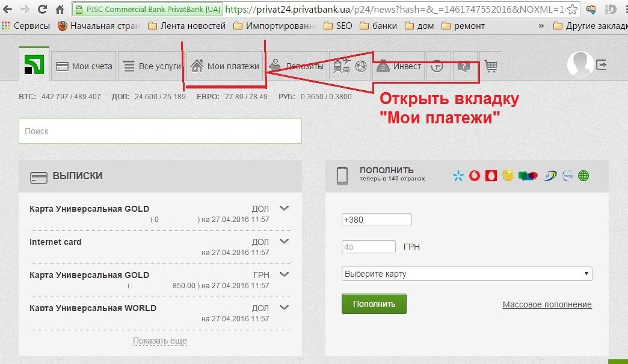Open the Мои платежи tab
This screenshot has width=628, height=364.
pos(226,66)
